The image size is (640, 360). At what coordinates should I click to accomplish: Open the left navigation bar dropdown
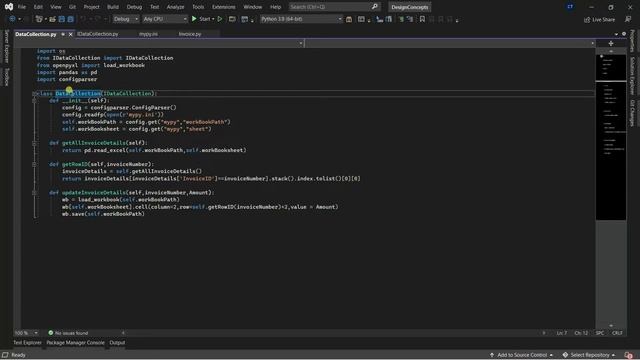(x=301, y=43)
